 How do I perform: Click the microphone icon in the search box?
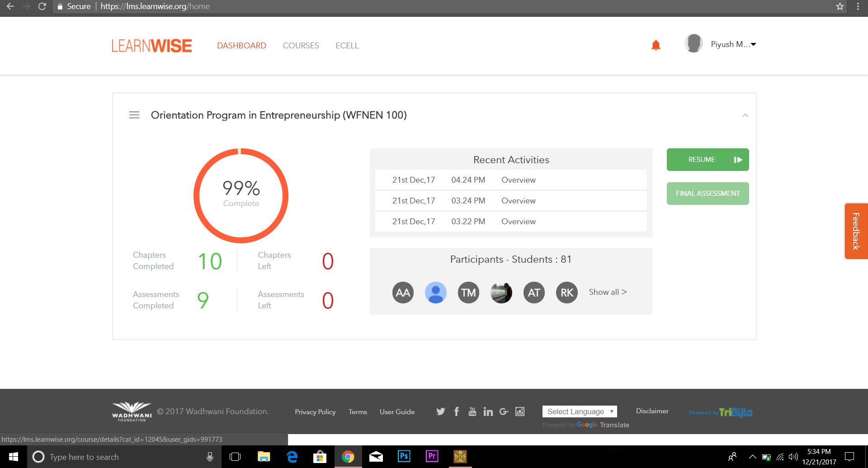[x=210, y=457]
